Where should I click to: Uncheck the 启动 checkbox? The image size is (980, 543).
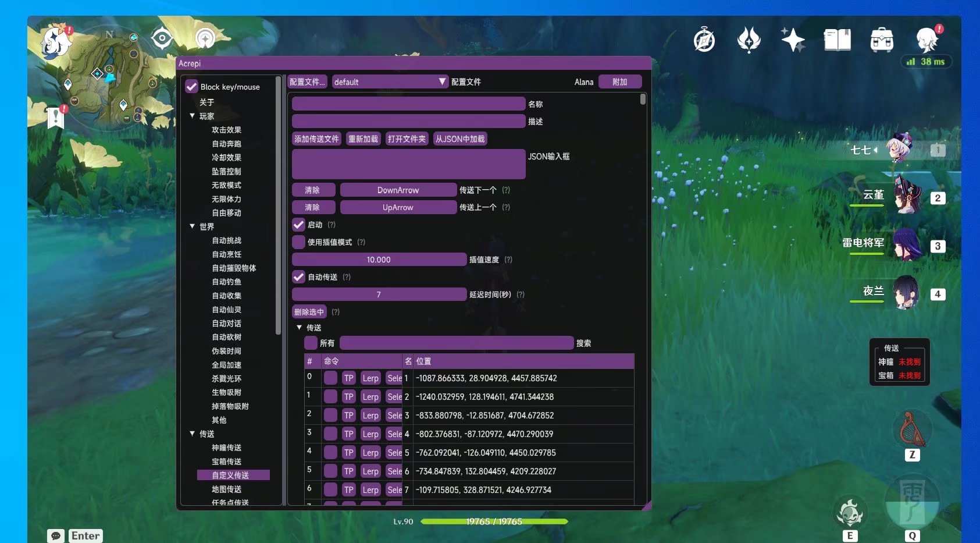click(x=298, y=225)
